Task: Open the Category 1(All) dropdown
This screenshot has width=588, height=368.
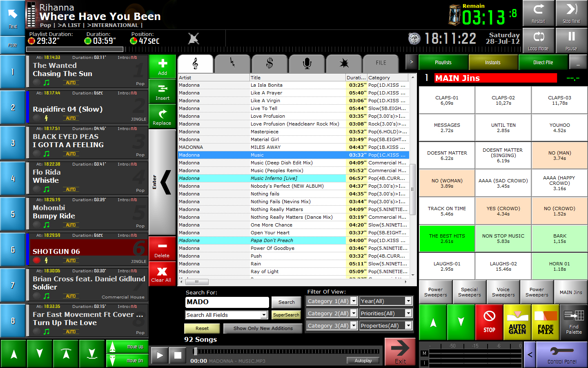Action: [354, 301]
